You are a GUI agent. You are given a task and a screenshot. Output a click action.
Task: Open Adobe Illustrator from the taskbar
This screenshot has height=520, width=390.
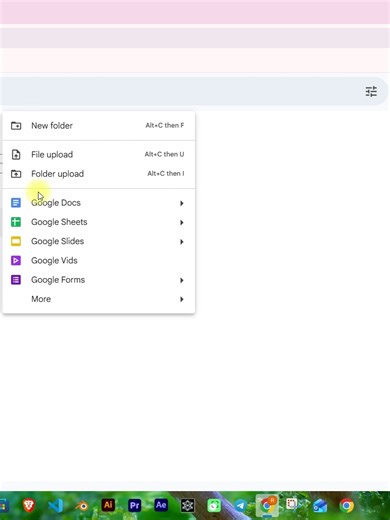[x=108, y=505]
